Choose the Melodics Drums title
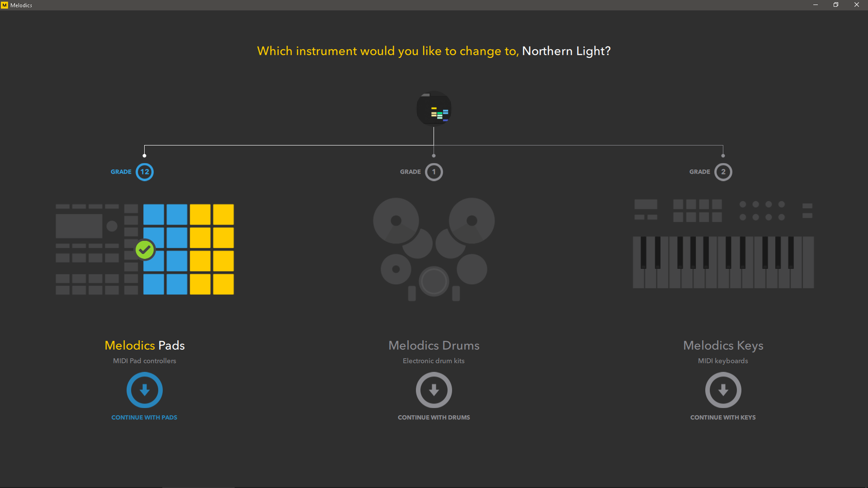The width and height of the screenshot is (868, 488). tap(434, 345)
